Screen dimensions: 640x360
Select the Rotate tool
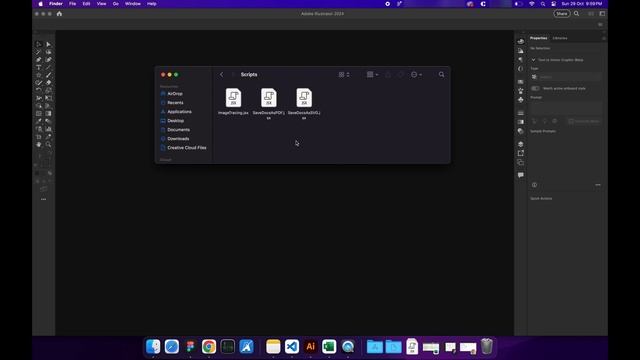[39, 90]
